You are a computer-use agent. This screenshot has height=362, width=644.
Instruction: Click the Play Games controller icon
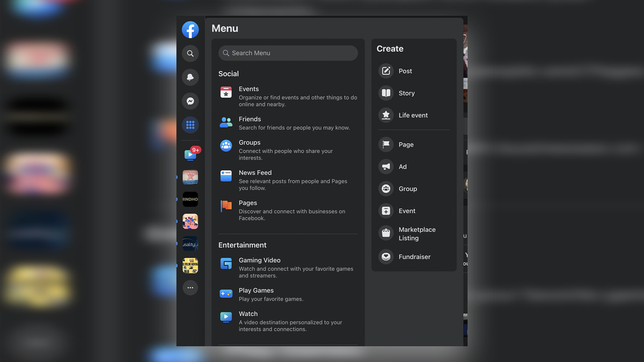coord(226,293)
